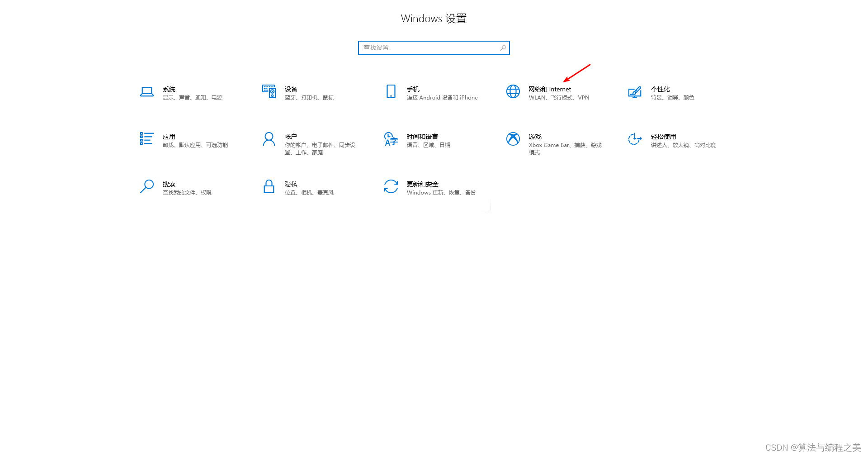Click the 查找我的文件、权限 description

187,193
